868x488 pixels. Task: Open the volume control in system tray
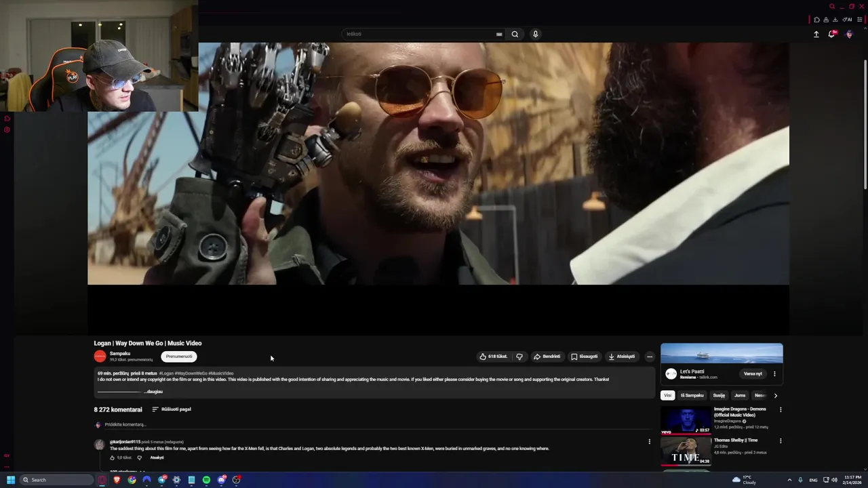point(834,480)
